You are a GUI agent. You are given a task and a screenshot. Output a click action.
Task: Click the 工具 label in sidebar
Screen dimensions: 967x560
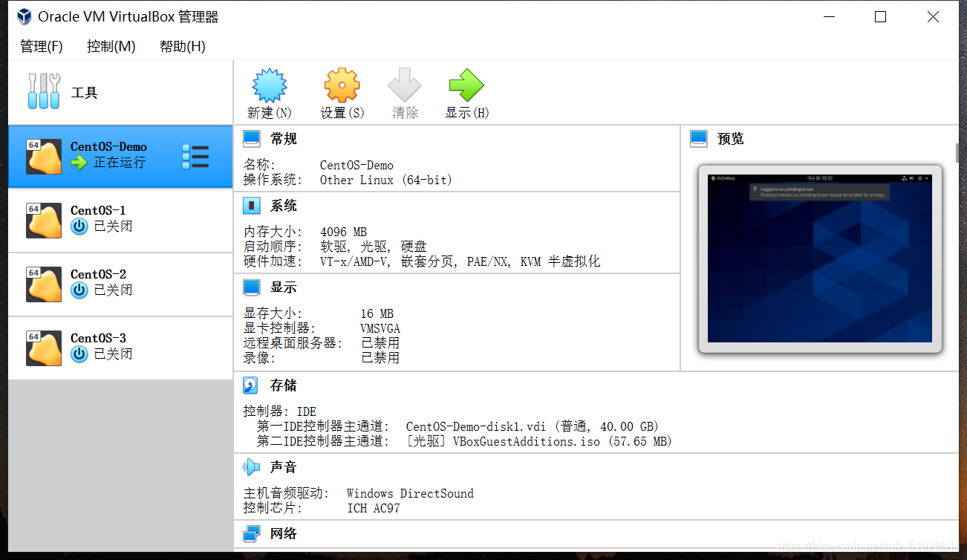point(85,93)
